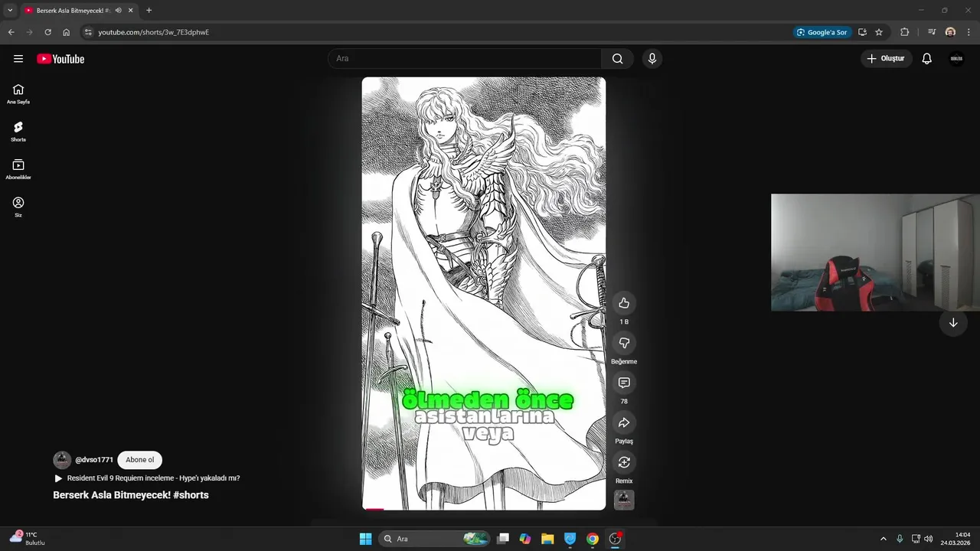The image size is (980, 551).
Task: Click the YouTube logo
Action: [60, 59]
